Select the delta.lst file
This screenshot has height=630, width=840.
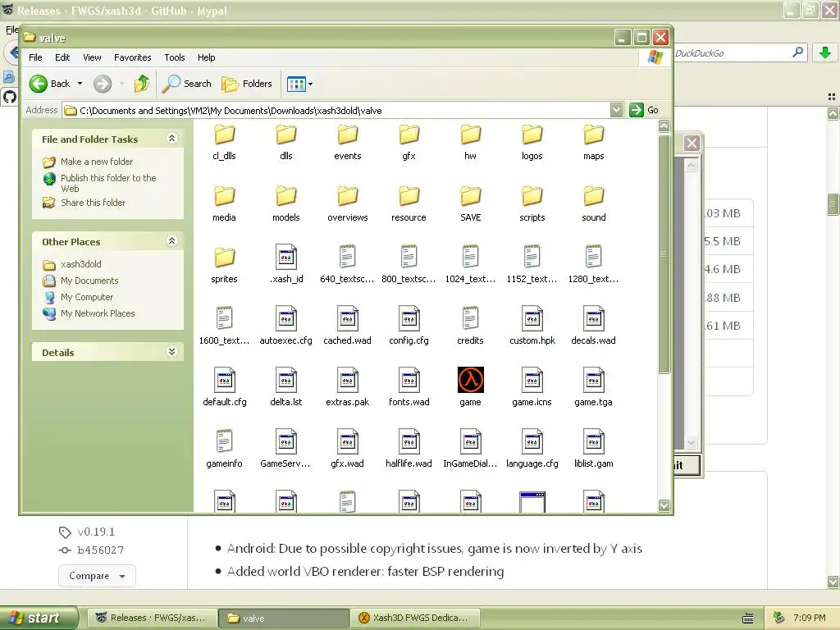[x=286, y=388]
